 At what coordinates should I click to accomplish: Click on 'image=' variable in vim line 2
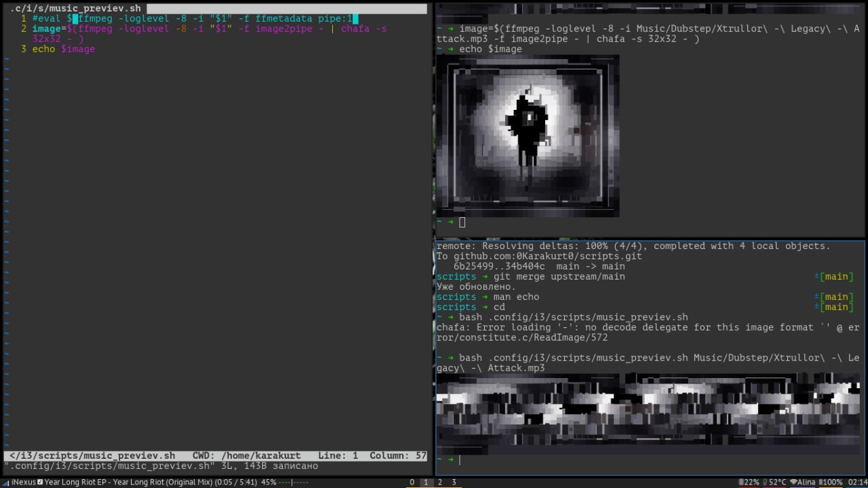pyautogui.click(x=49, y=29)
